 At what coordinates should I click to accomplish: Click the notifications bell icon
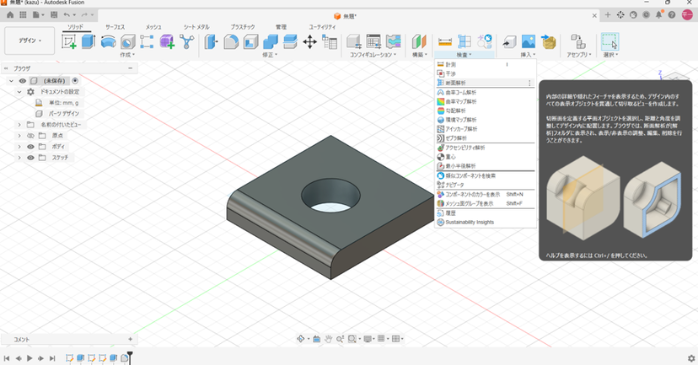tap(659, 15)
